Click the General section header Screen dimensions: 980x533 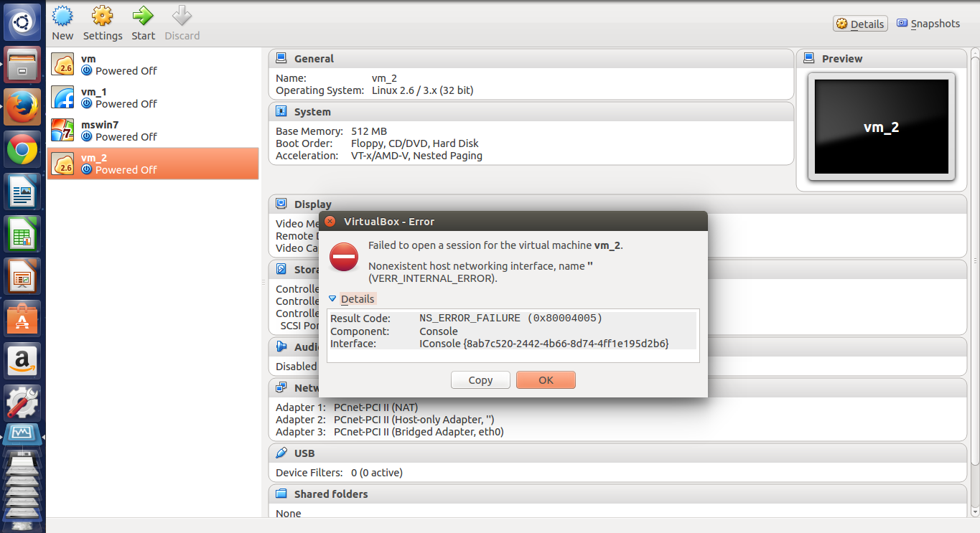[531, 59]
